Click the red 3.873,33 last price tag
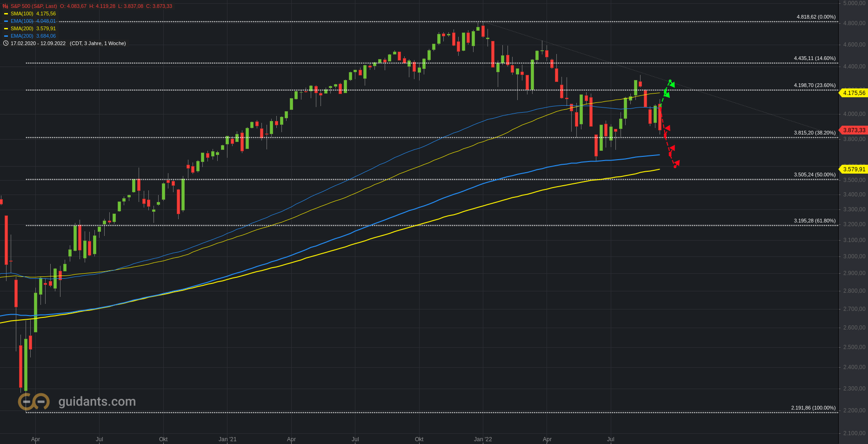The image size is (868, 444). [853, 130]
